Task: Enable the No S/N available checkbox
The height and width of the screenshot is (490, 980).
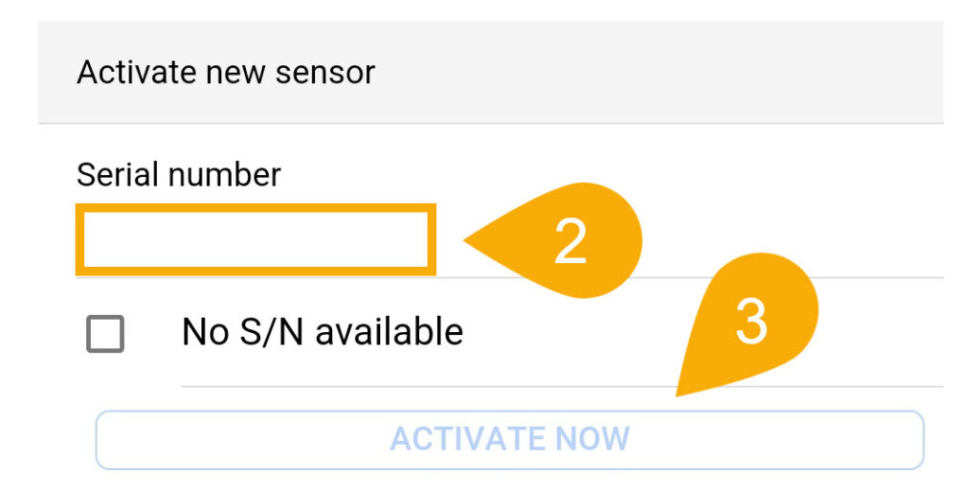Action: point(105,334)
